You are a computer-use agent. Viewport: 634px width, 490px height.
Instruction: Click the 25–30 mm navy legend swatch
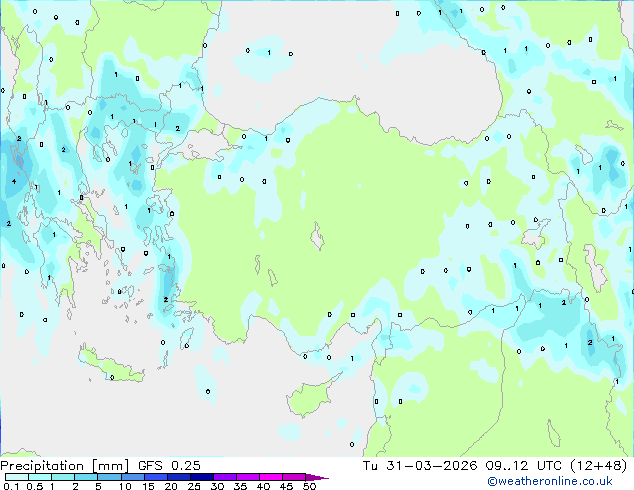click(x=201, y=477)
